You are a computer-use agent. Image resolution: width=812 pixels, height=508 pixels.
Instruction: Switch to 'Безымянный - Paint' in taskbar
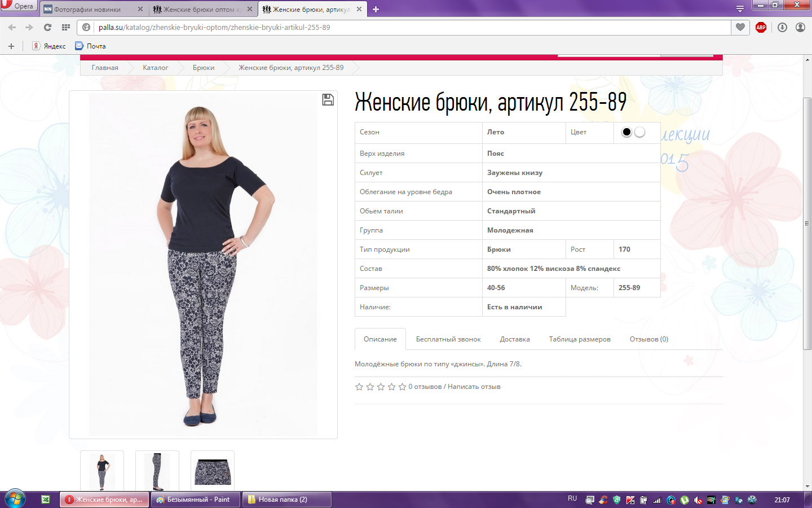(196, 500)
